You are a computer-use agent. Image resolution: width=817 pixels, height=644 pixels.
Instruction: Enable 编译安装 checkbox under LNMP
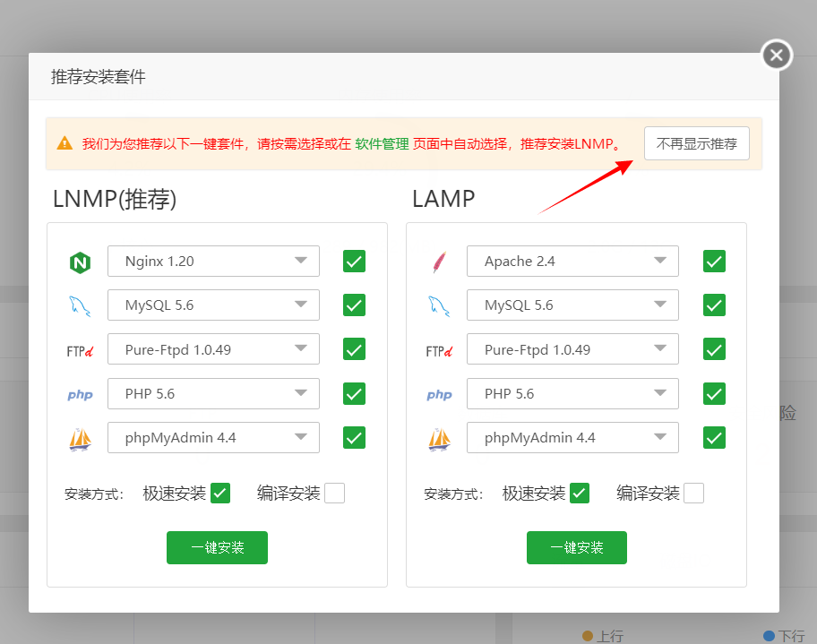click(x=334, y=493)
